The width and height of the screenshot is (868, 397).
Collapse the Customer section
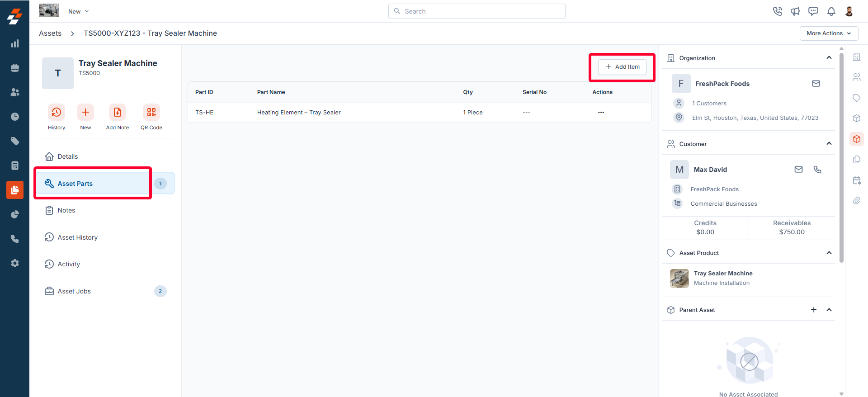(x=829, y=143)
